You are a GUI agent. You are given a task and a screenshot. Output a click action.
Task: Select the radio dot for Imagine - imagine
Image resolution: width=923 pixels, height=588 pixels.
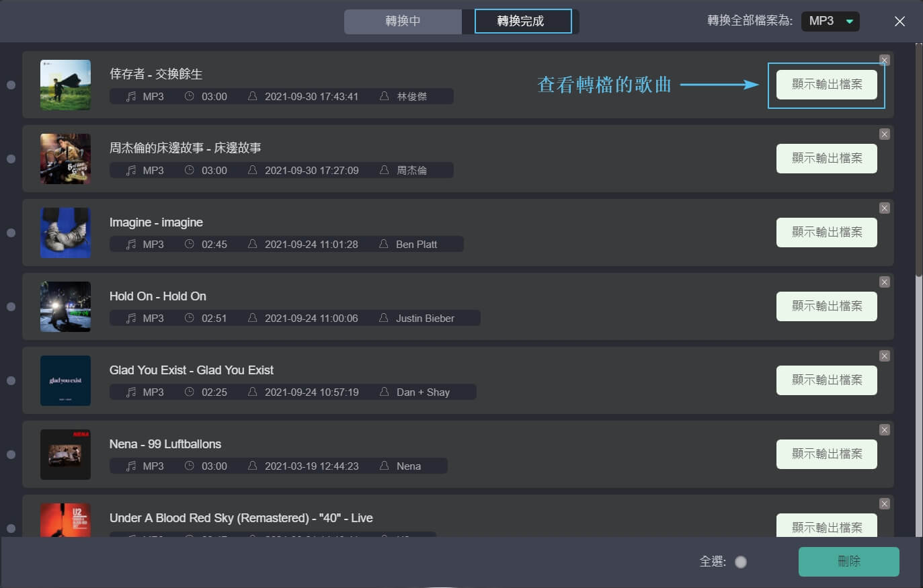[x=11, y=233]
